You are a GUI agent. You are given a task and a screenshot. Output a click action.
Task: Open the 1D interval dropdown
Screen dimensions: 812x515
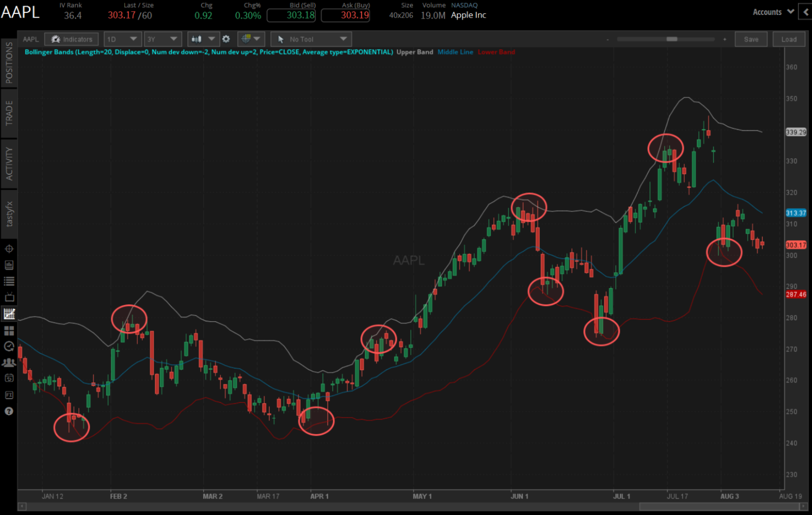123,39
